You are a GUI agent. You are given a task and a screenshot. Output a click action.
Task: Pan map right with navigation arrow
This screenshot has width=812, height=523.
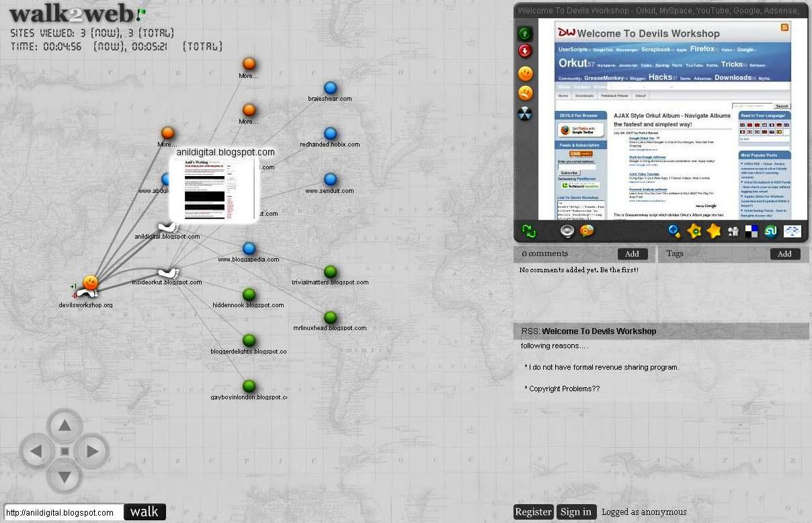(x=92, y=451)
